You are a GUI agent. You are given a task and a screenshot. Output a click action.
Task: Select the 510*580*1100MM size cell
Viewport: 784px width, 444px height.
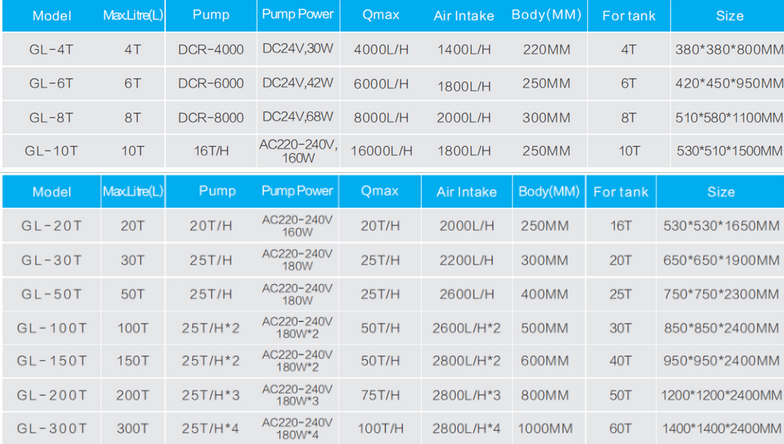[x=729, y=116]
